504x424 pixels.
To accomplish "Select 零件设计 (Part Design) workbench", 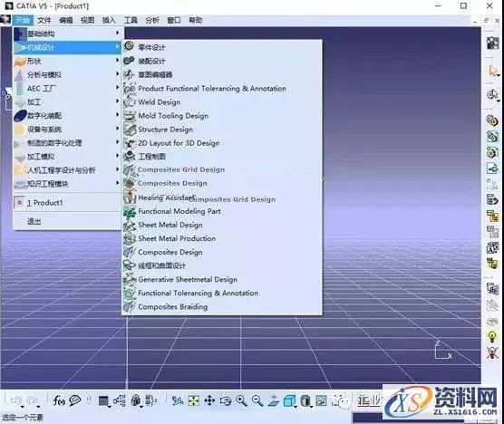I will click(222, 47).
